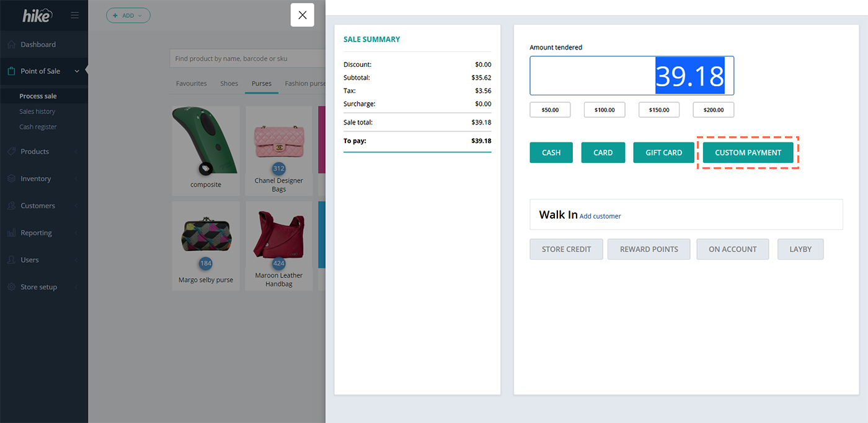This screenshot has width=868, height=423.
Task: Click the Sale total $39.18 value
Action: [x=481, y=123]
